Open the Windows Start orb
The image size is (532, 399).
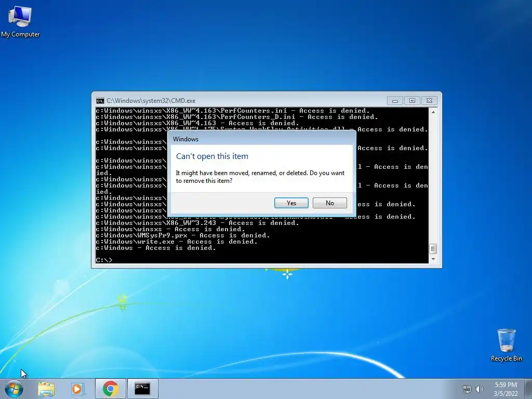point(14,389)
